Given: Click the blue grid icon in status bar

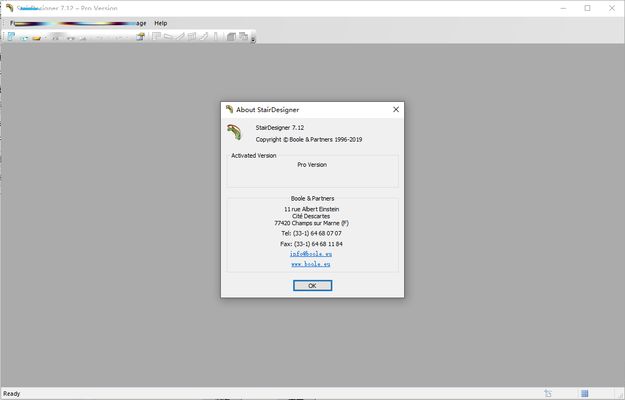Looking at the screenshot, I should (x=584, y=393).
